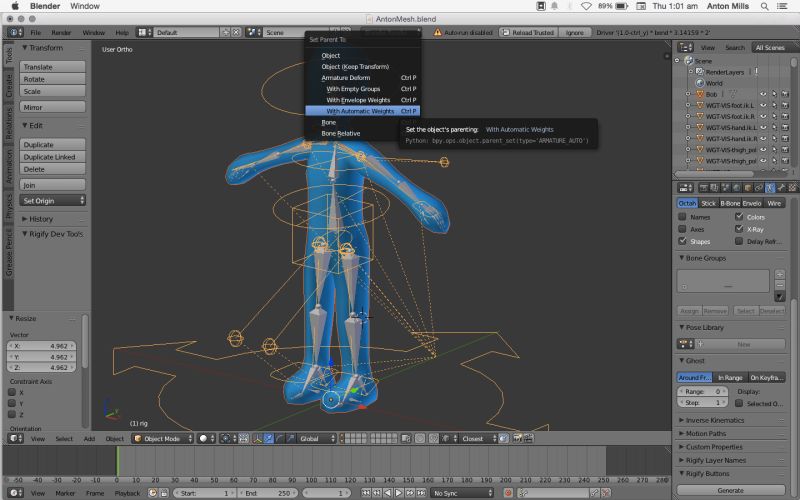This screenshot has width=800, height=500.
Task: Open the Global orientation dropdown
Action: [x=317, y=438]
